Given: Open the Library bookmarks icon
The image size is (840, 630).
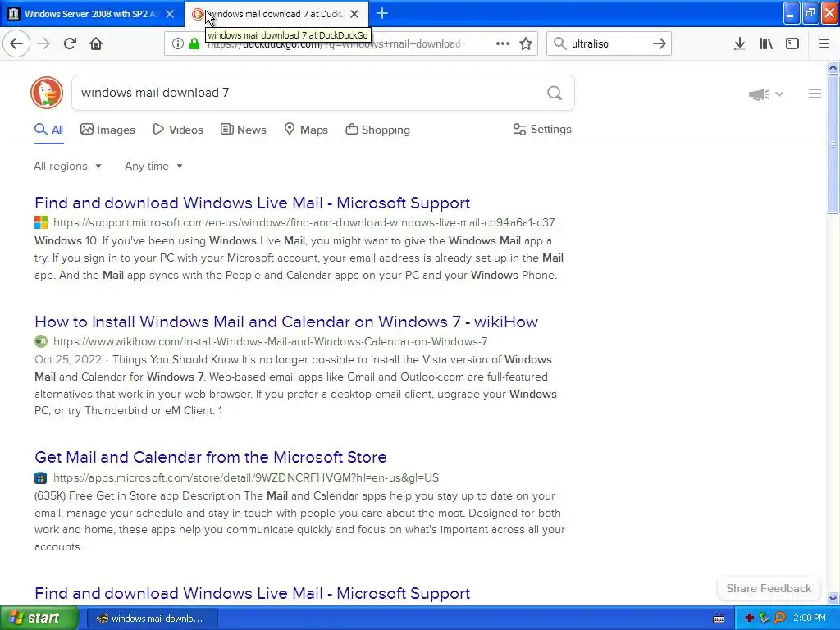Looking at the screenshot, I should pos(766,44).
